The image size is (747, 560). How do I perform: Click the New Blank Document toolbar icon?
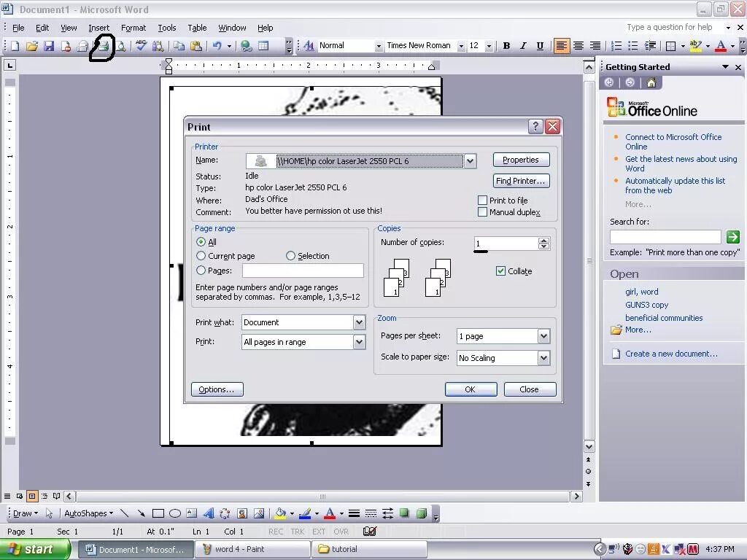coord(15,46)
